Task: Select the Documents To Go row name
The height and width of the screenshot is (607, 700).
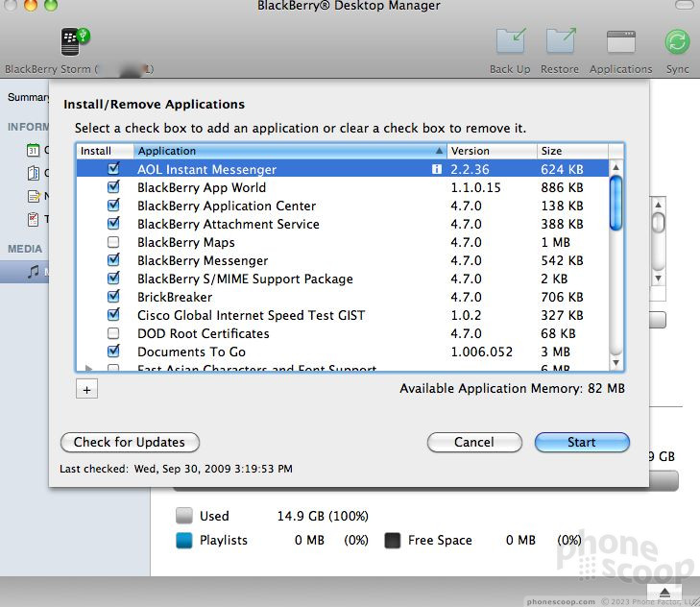Action: click(x=191, y=352)
